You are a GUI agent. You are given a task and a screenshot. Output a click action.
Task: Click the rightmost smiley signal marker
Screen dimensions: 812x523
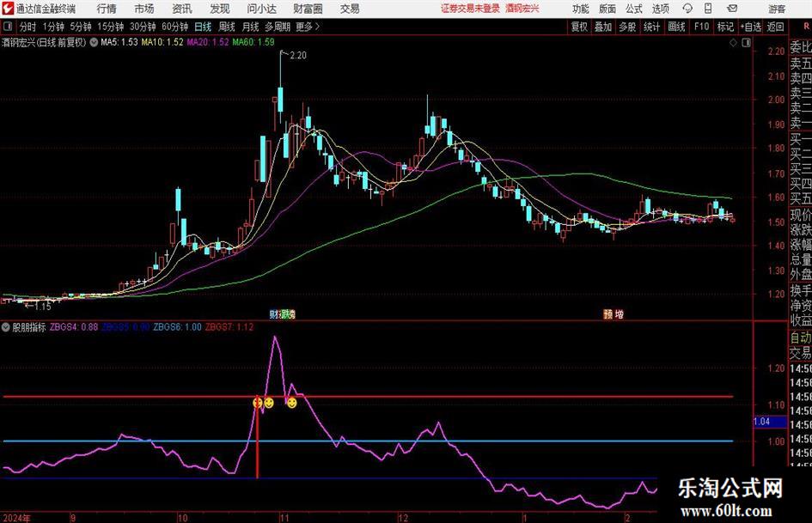[x=291, y=403]
